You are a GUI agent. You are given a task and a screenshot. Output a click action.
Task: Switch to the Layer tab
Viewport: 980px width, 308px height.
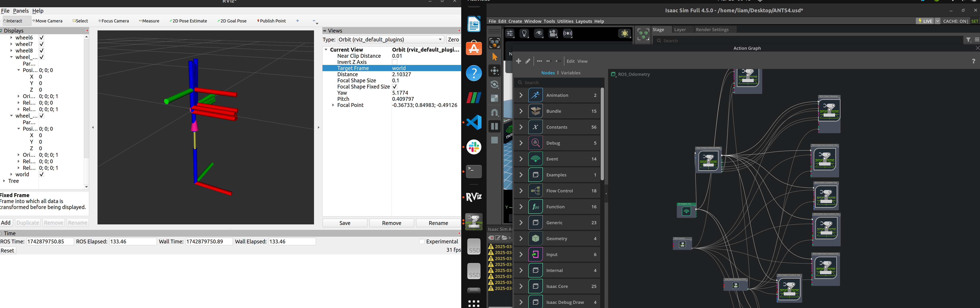tap(680, 30)
